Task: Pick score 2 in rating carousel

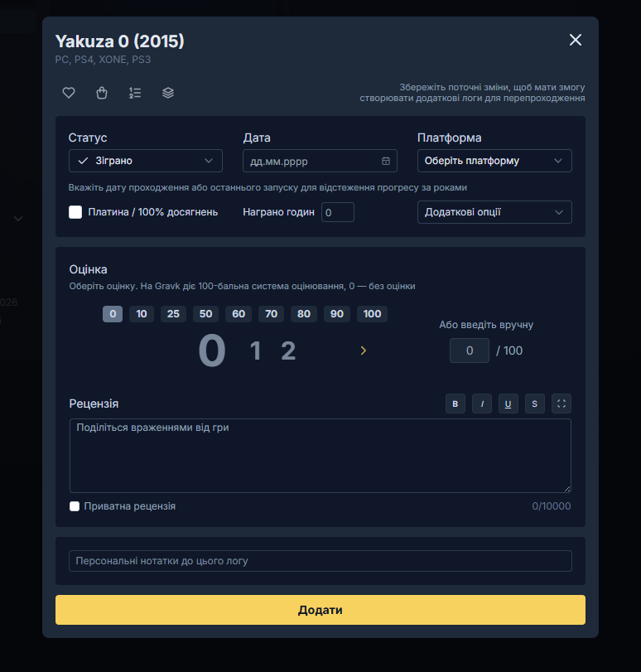Action: 288,351
